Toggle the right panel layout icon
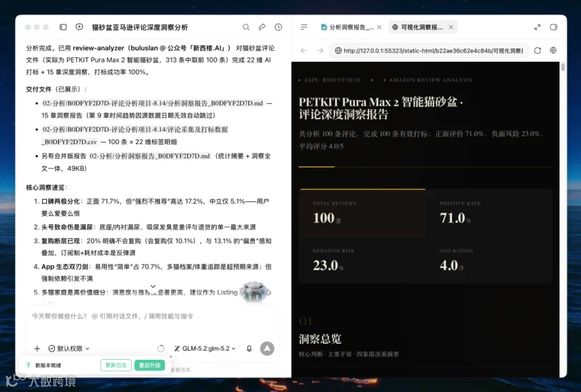 coord(554,27)
